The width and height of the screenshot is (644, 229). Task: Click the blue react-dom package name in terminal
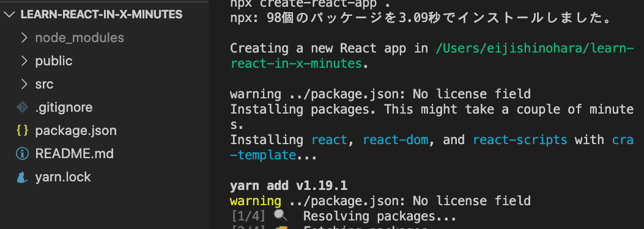(396, 140)
